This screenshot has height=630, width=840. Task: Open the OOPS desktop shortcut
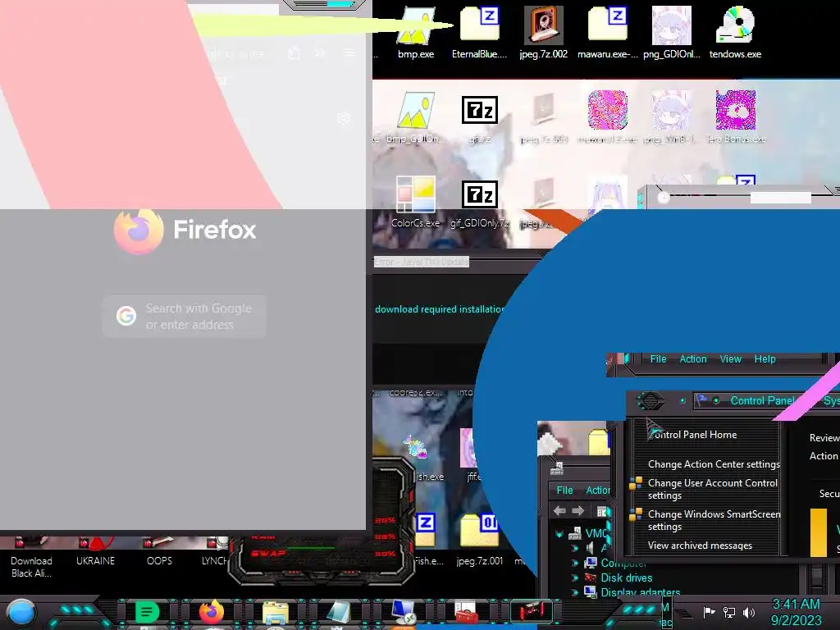click(x=160, y=550)
